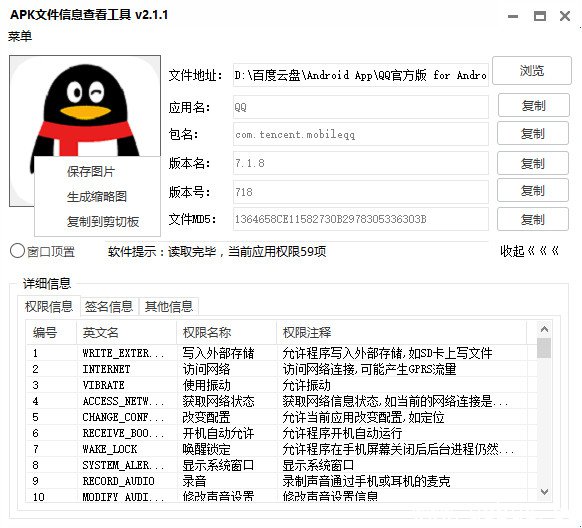
Task: Choose 生成缩略图 from the context menu
Action: (x=97, y=196)
